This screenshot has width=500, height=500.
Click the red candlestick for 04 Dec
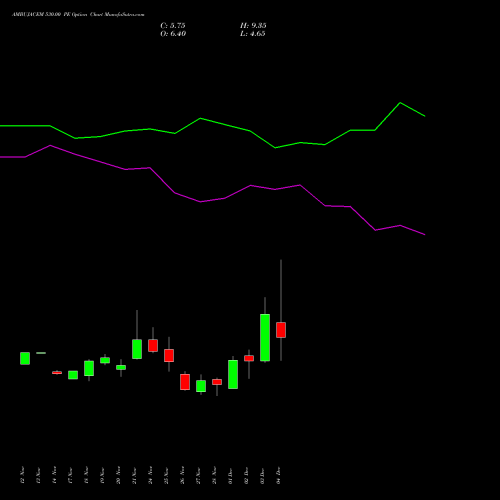click(x=281, y=330)
